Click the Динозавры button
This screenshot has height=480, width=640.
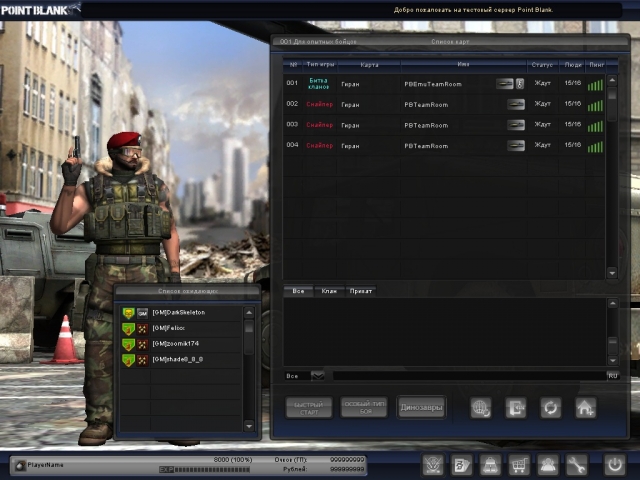click(422, 407)
